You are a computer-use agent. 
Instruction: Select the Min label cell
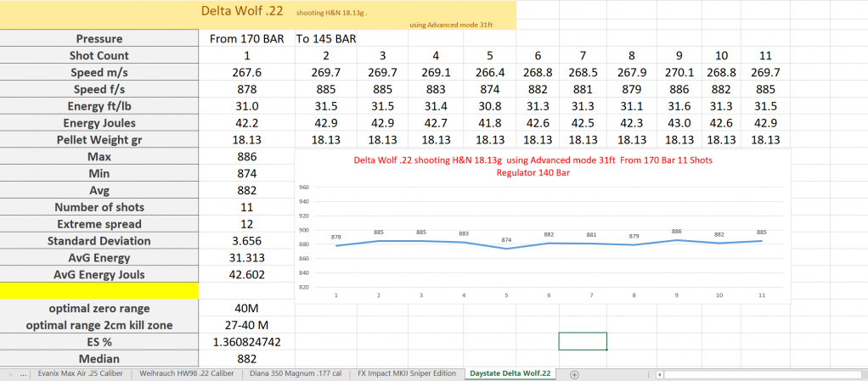coord(99,174)
